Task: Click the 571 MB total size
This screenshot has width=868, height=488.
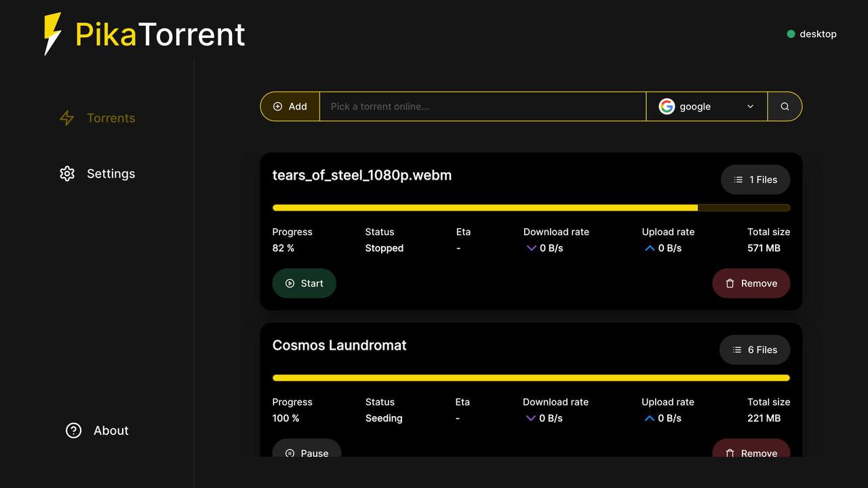Action: pyautogui.click(x=764, y=248)
